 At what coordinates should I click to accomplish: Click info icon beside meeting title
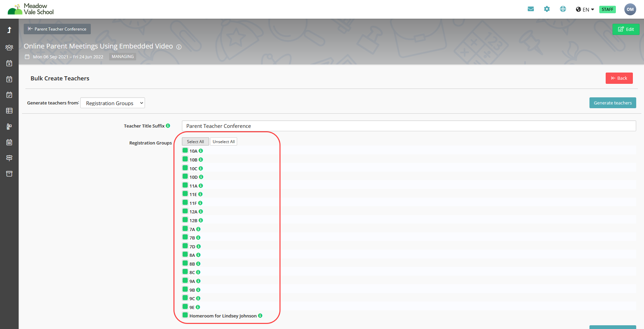click(179, 47)
